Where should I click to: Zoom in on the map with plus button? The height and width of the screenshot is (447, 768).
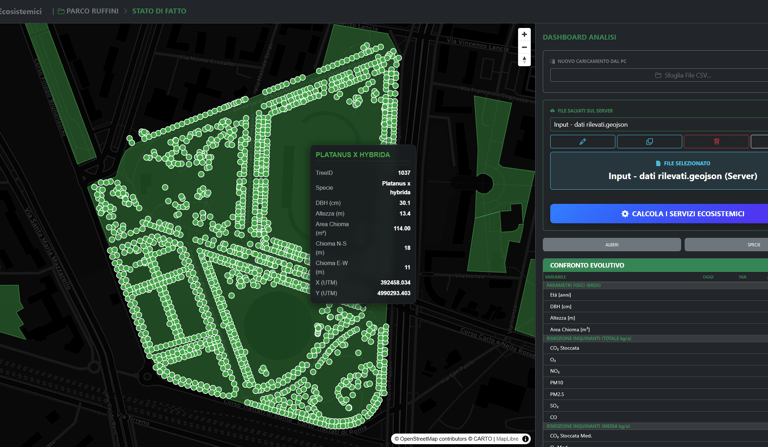tap(524, 34)
